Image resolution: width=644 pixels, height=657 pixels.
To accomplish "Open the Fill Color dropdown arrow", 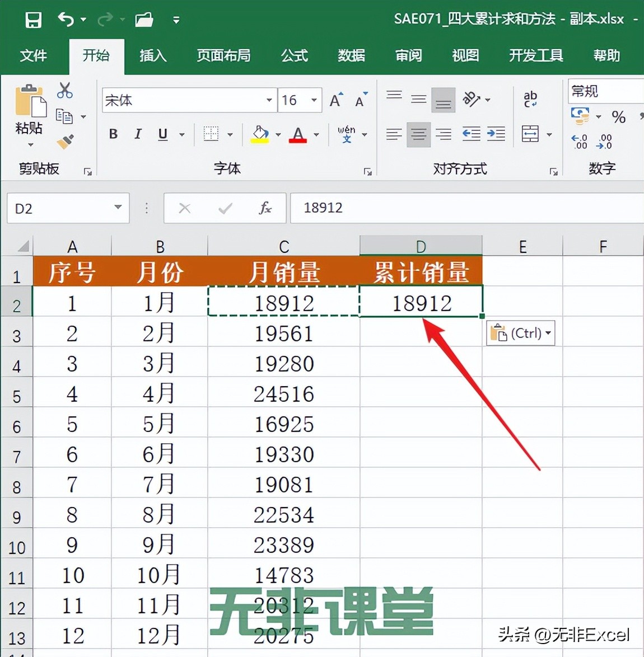I will coord(277,134).
